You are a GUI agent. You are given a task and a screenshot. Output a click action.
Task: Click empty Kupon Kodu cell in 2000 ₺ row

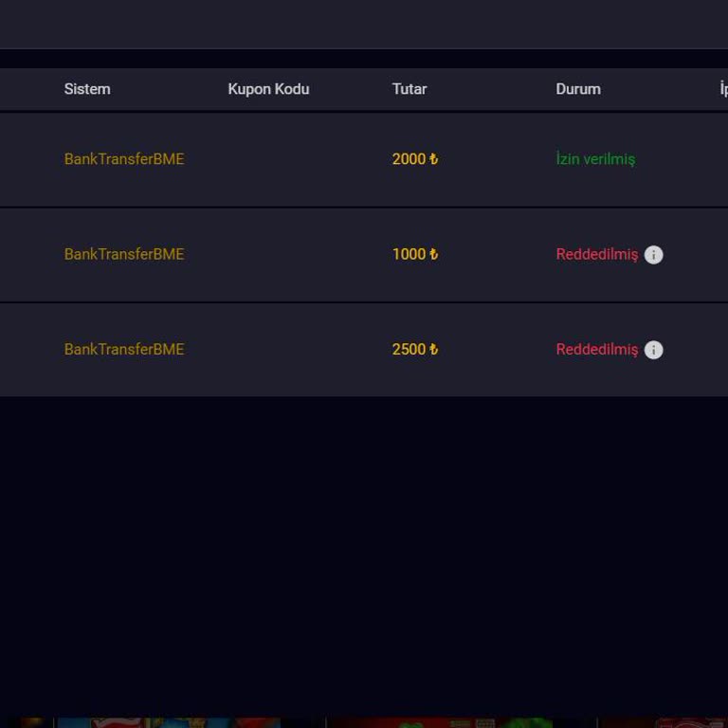click(268, 159)
